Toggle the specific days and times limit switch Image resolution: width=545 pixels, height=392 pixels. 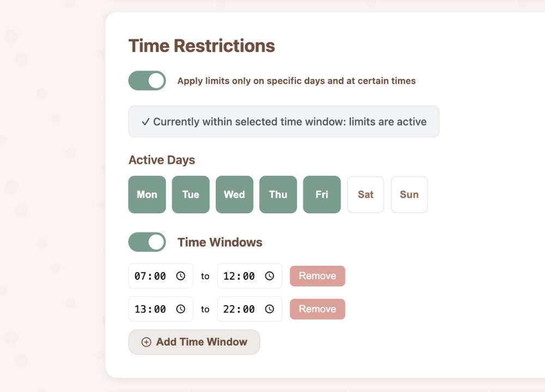tap(147, 81)
